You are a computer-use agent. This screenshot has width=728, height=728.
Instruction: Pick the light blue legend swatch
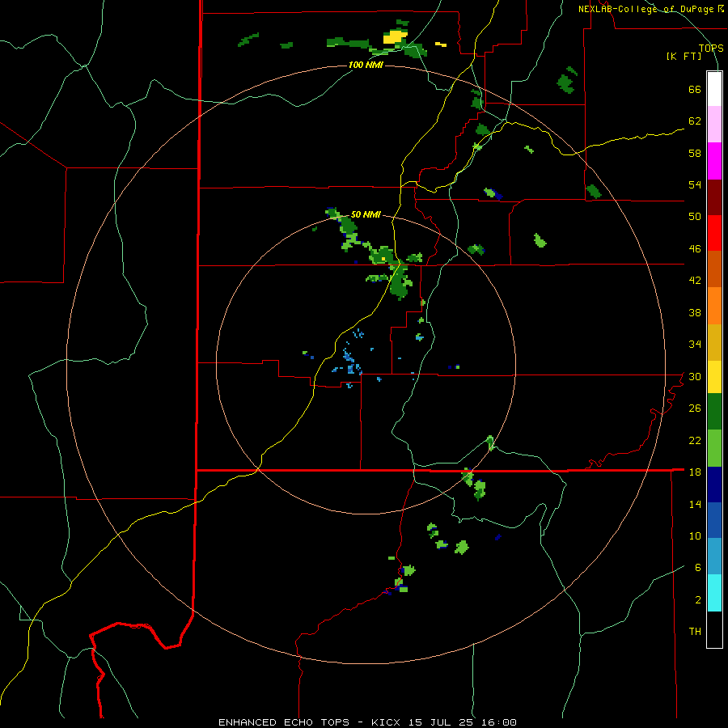[x=714, y=557]
